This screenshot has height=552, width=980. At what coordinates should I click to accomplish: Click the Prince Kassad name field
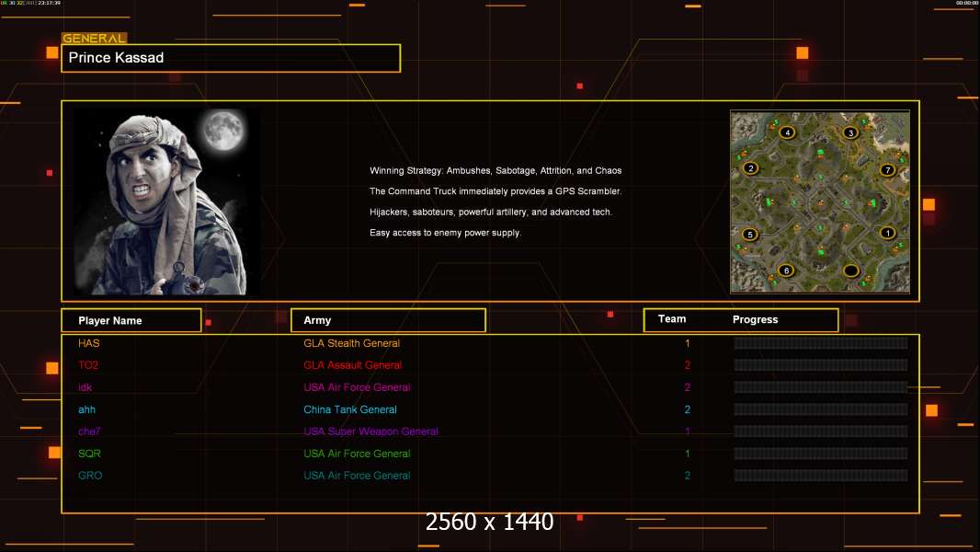pos(231,58)
